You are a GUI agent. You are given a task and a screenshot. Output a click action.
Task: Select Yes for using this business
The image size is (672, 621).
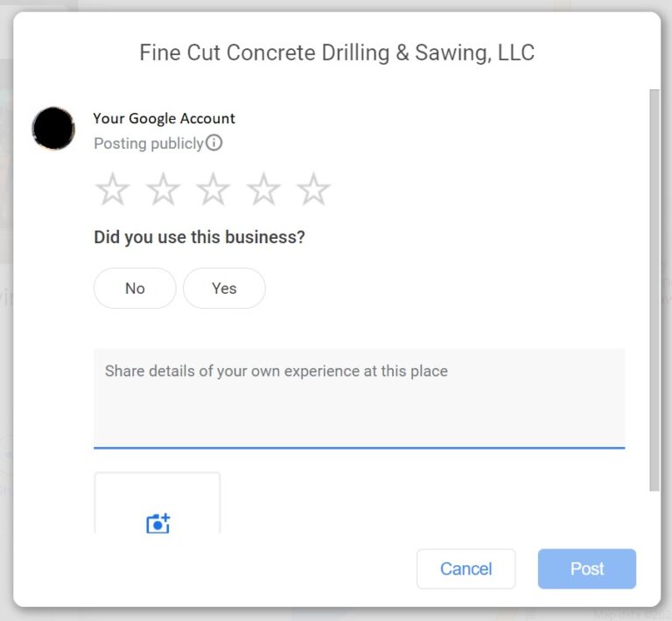tap(224, 289)
